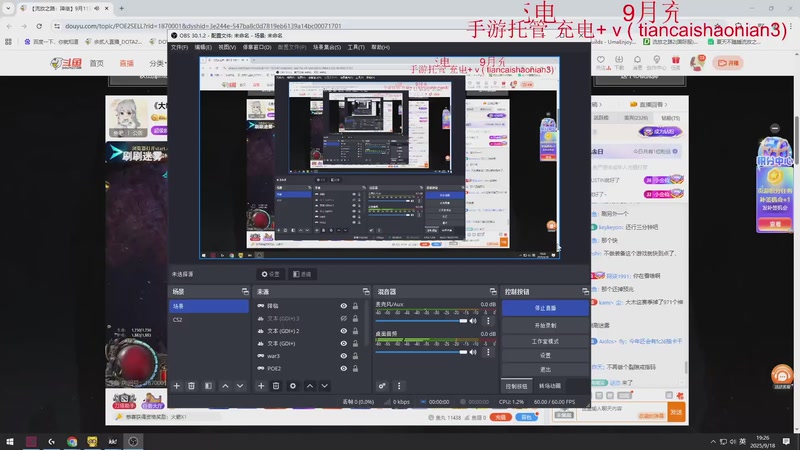Move scene down in Scenes panel
Screen dimensions: 800x450
[240, 386]
